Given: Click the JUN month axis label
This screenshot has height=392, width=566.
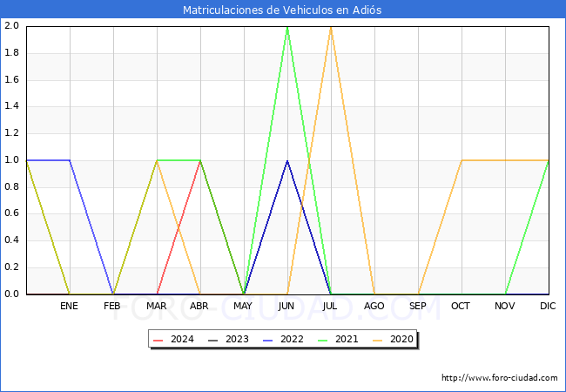Looking at the screenshot, I should [286, 306].
